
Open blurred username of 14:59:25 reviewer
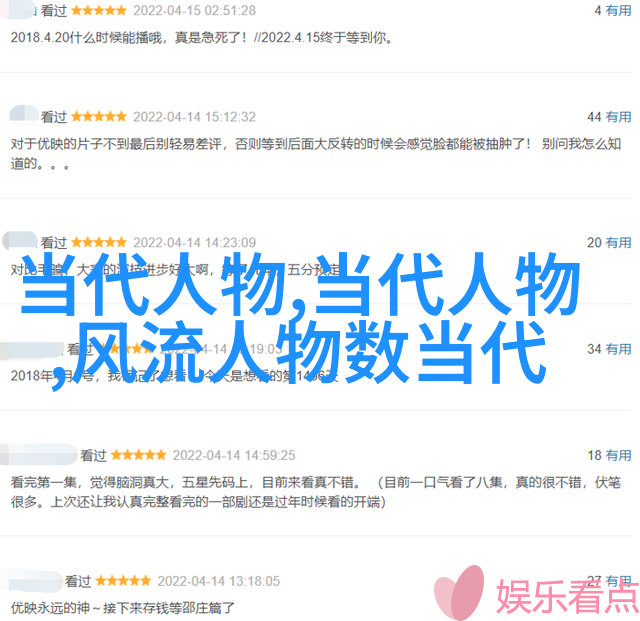pos(38,454)
